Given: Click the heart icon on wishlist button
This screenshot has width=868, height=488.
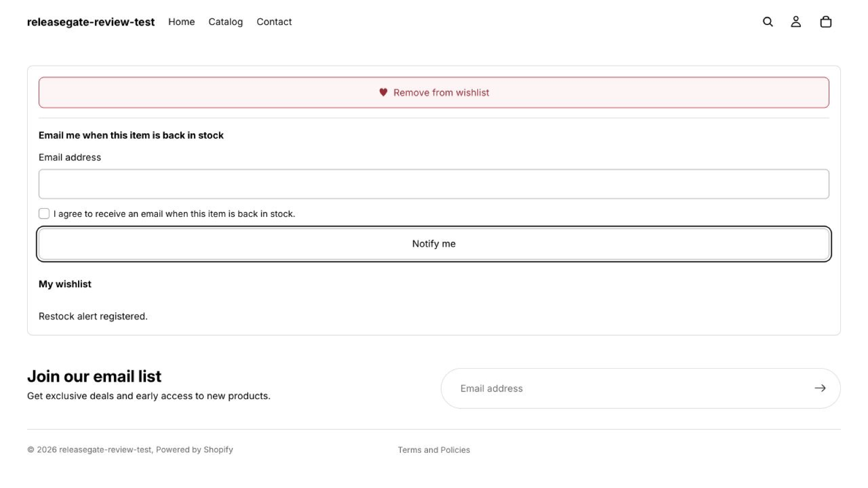Looking at the screenshot, I should point(384,93).
